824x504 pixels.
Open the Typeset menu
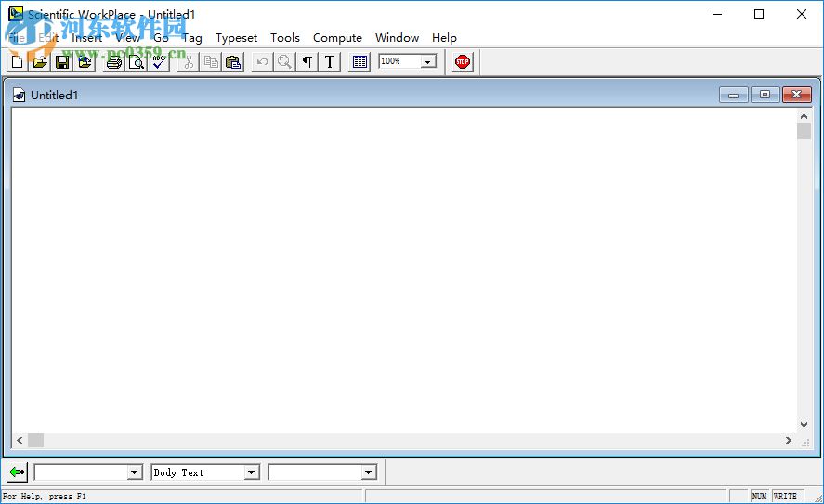pyautogui.click(x=237, y=38)
